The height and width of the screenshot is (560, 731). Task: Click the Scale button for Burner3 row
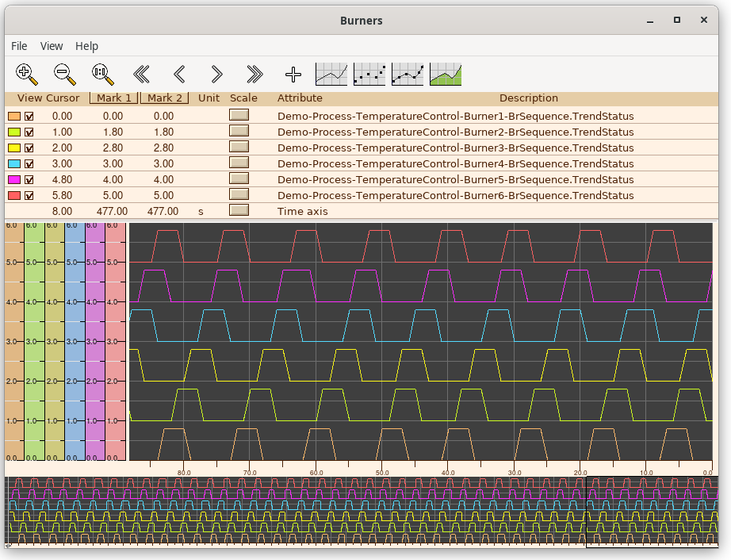coord(239,147)
